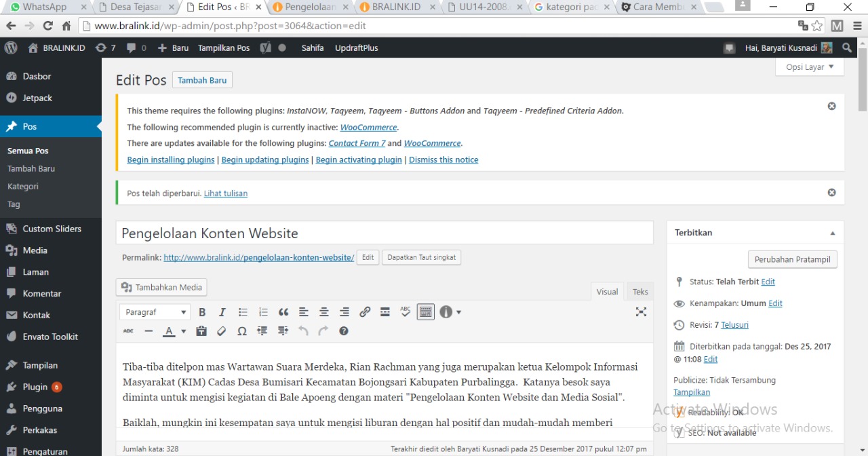Viewport: 868px width, 456px height.
Task: Browse revisions via Telusuri link
Action: pyautogui.click(x=734, y=325)
